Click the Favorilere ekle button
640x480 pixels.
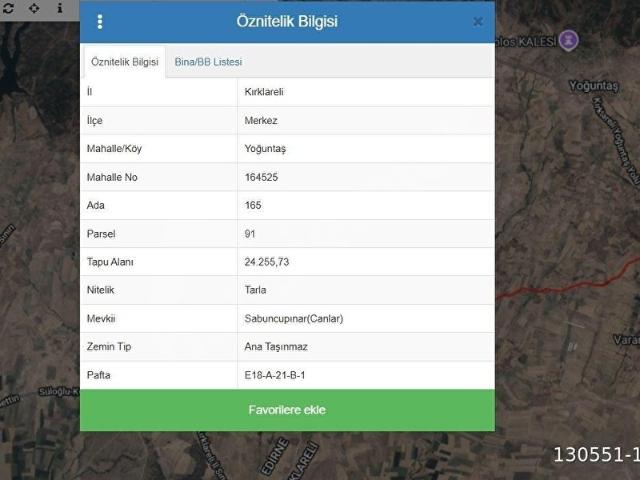(287, 410)
